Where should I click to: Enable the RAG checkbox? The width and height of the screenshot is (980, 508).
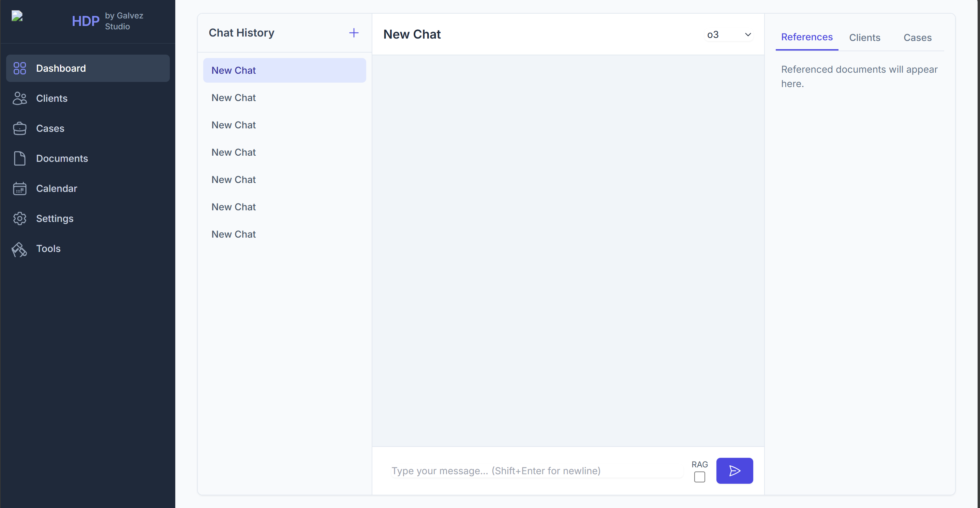pyautogui.click(x=699, y=477)
